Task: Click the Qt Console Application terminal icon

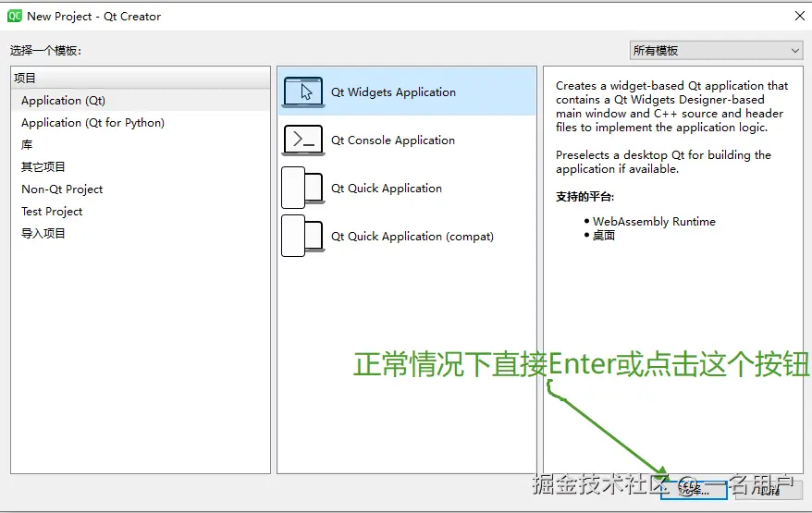Action: [303, 140]
